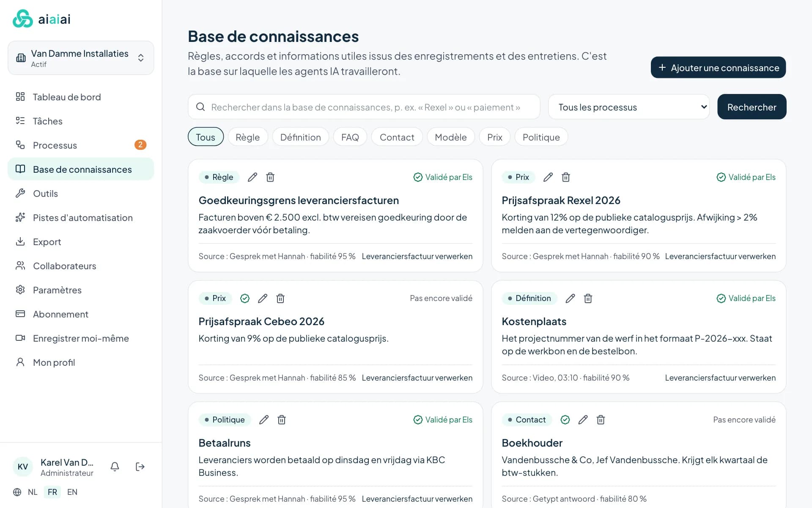Open the Paramètres page

point(81,290)
